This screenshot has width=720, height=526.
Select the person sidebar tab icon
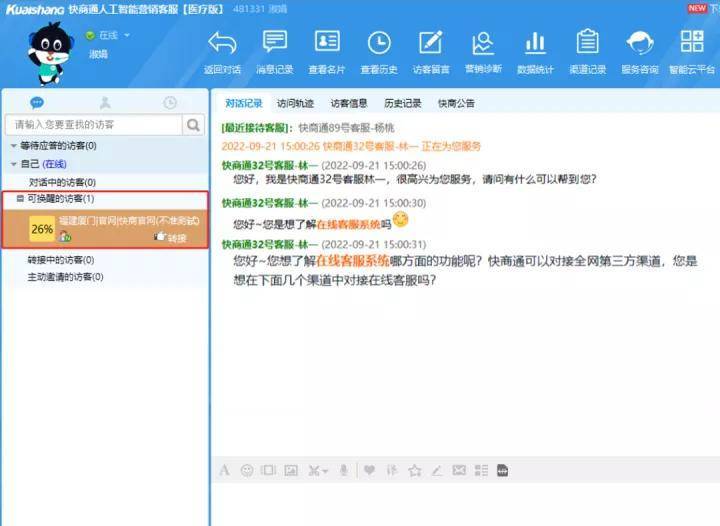pyautogui.click(x=105, y=103)
